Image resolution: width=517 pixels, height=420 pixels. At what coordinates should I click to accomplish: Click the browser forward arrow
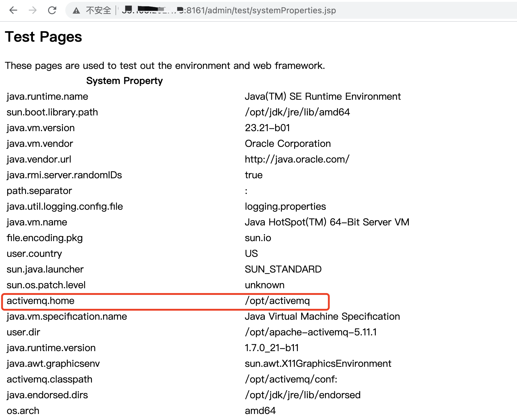pyautogui.click(x=33, y=10)
